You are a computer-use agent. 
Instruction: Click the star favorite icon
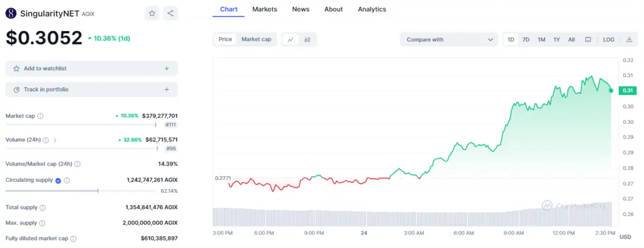(x=152, y=13)
